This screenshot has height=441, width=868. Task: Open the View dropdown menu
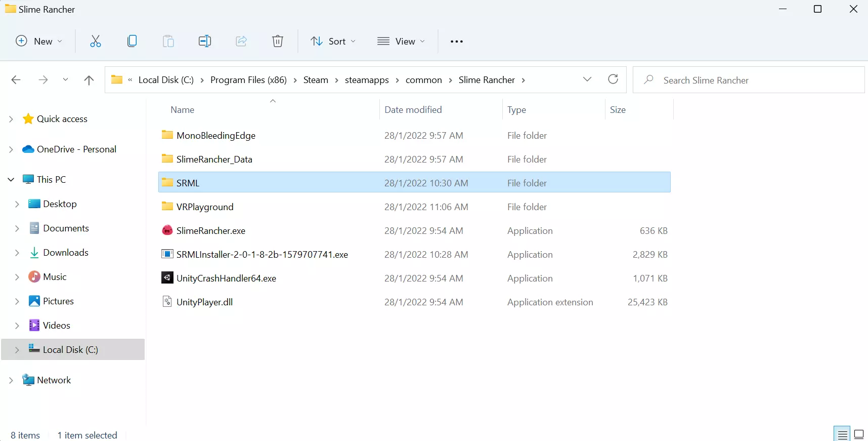pos(401,42)
